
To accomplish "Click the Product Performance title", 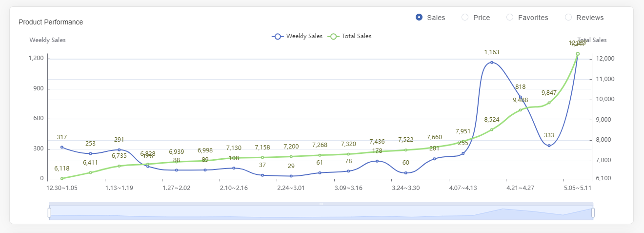I will click(x=51, y=22).
